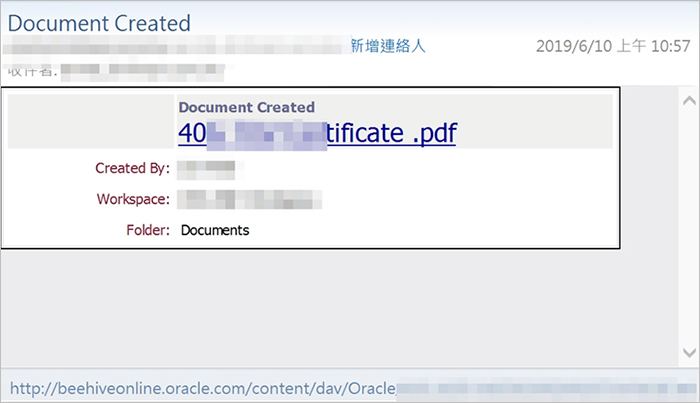Click the Documents folder value
The image size is (700, 403).
[215, 230]
